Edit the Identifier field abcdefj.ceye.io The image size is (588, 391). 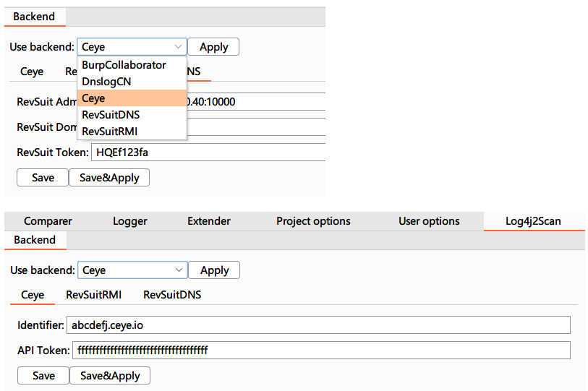pyautogui.click(x=318, y=325)
